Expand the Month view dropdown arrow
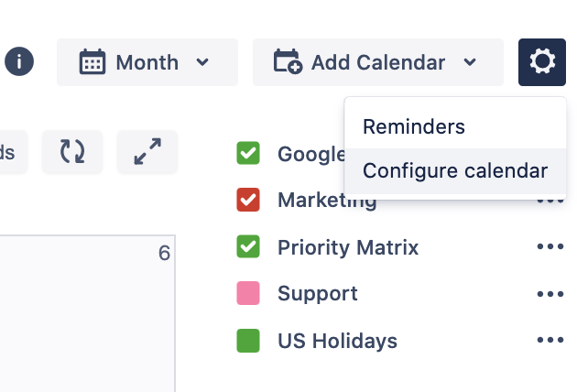This screenshot has height=392, width=577. [202, 62]
